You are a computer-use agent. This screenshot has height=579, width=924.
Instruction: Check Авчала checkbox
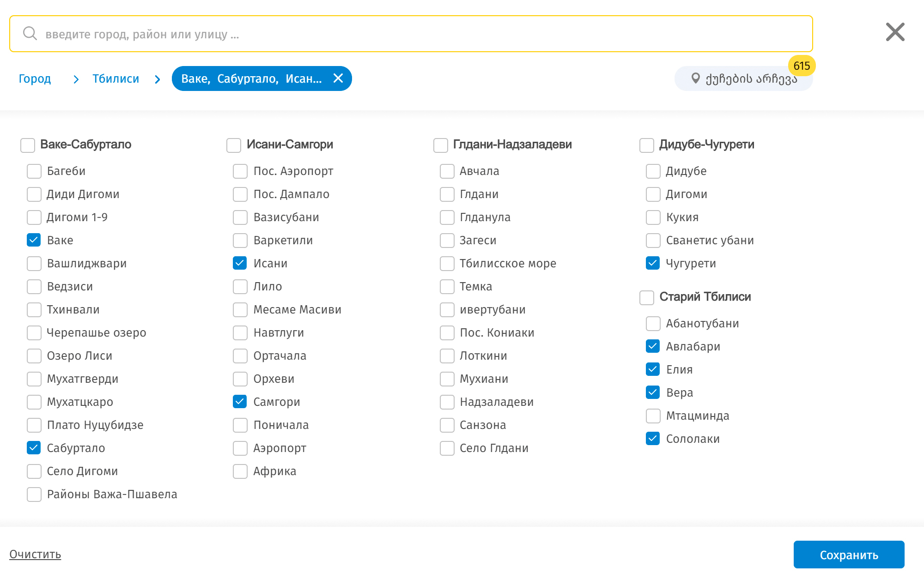click(x=447, y=171)
